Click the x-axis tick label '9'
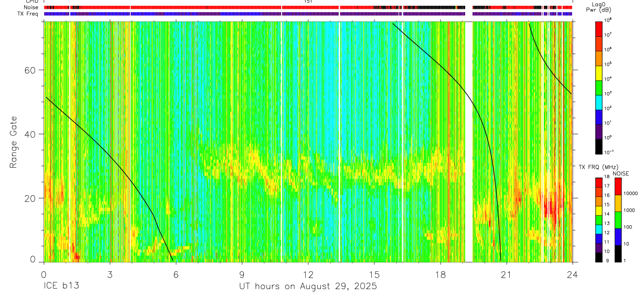The image size is (644, 297). [242, 274]
